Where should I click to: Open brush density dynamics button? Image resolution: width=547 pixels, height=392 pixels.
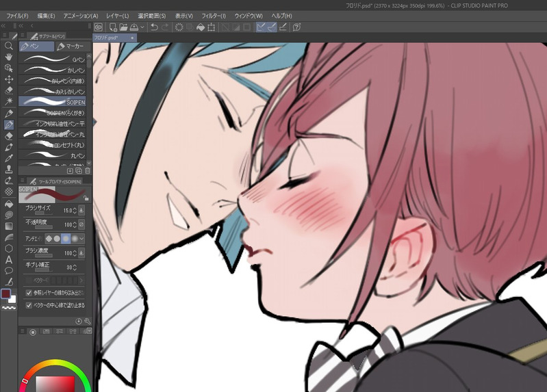(81, 253)
